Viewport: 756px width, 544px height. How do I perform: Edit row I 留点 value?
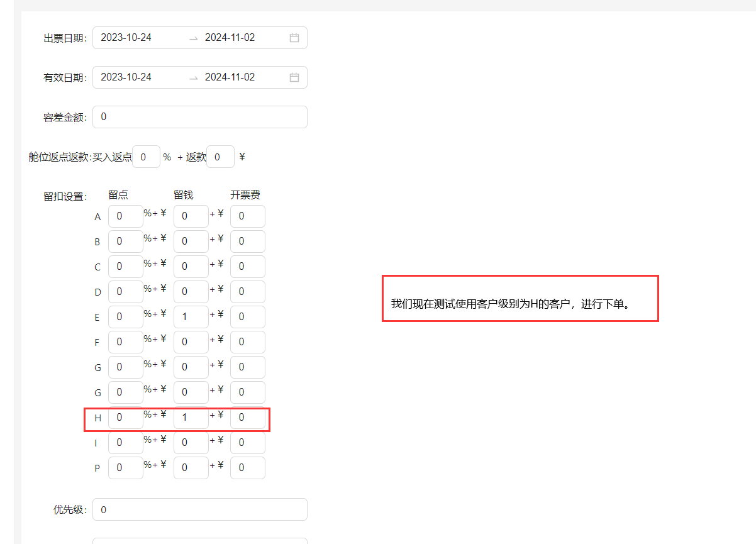(126, 443)
